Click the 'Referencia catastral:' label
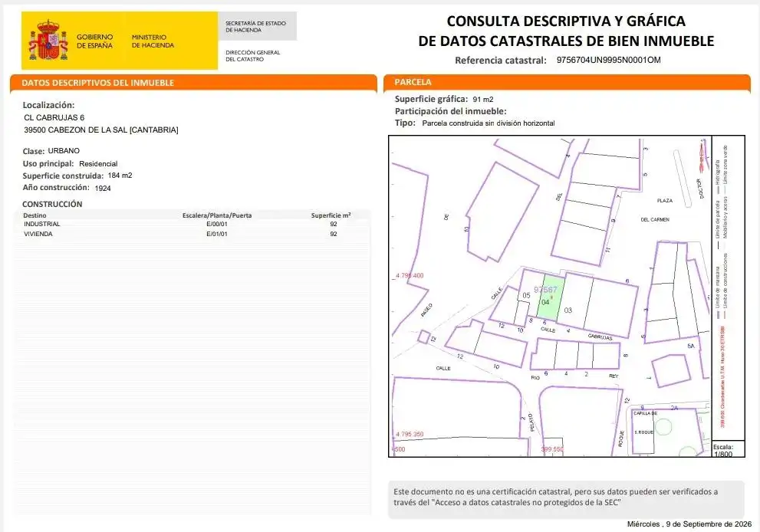The image size is (760, 532). pos(500,61)
